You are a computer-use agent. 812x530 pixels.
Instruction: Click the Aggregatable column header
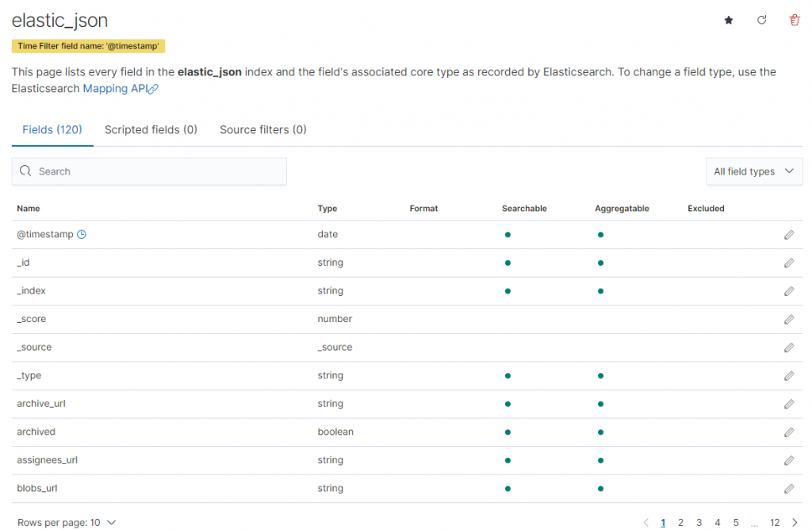(622, 208)
